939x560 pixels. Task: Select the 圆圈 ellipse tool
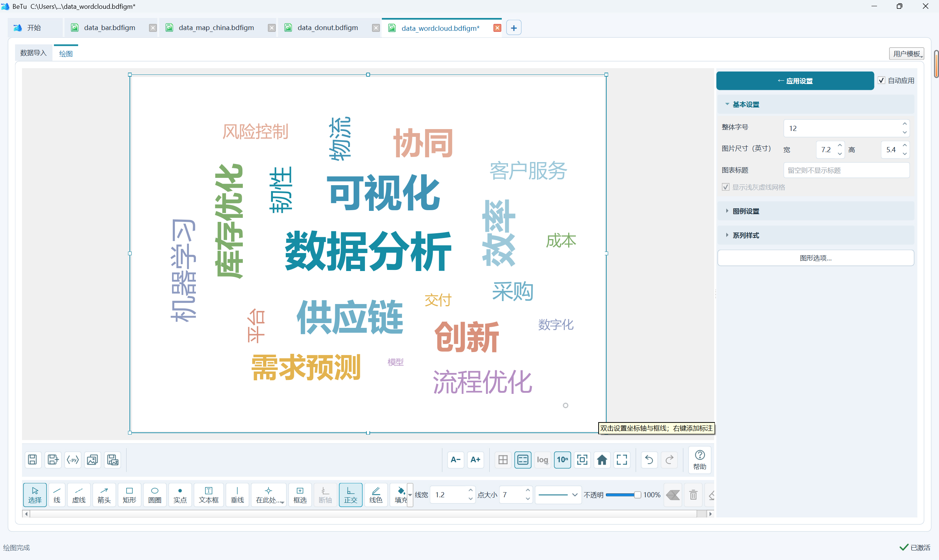click(x=155, y=495)
